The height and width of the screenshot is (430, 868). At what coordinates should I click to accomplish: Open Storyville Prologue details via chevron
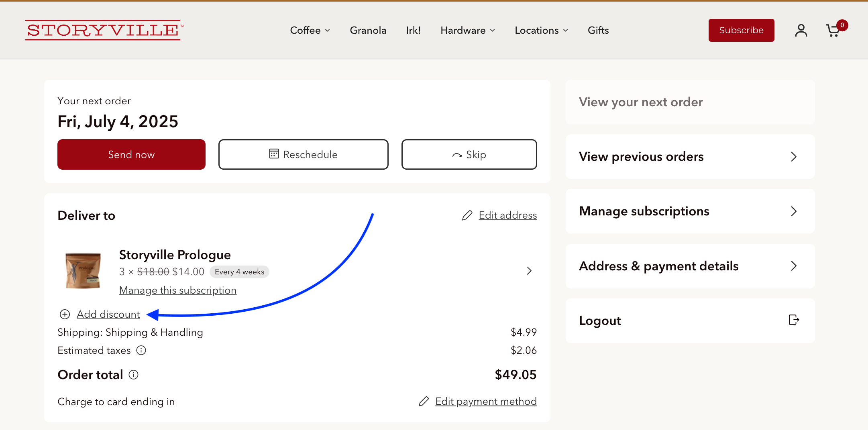(x=529, y=271)
